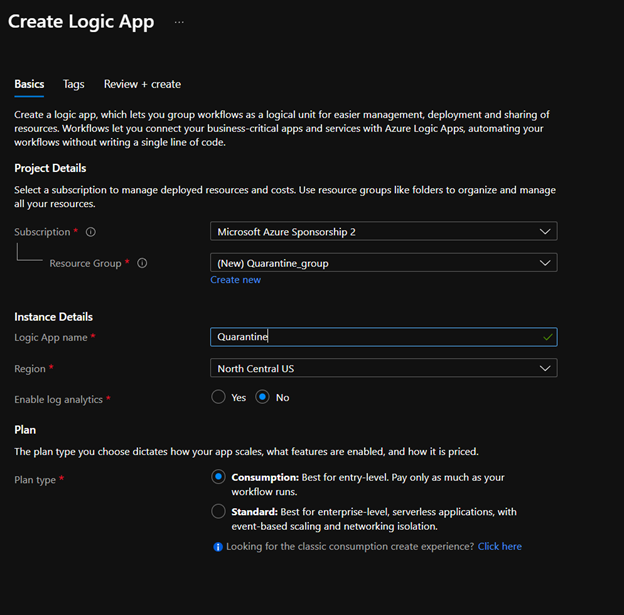Click the Instance Details heading
This screenshot has height=615, width=624.
point(53,317)
